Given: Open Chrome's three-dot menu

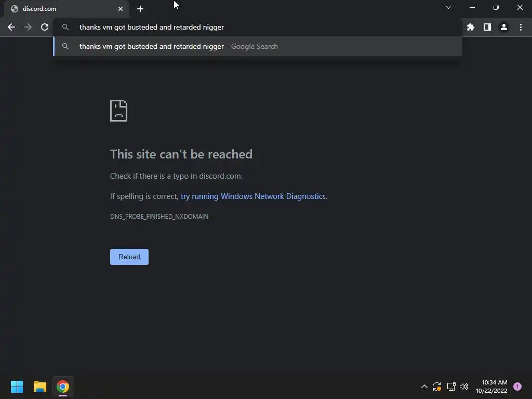Looking at the screenshot, I should pyautogui.click(x=521, y=27).
